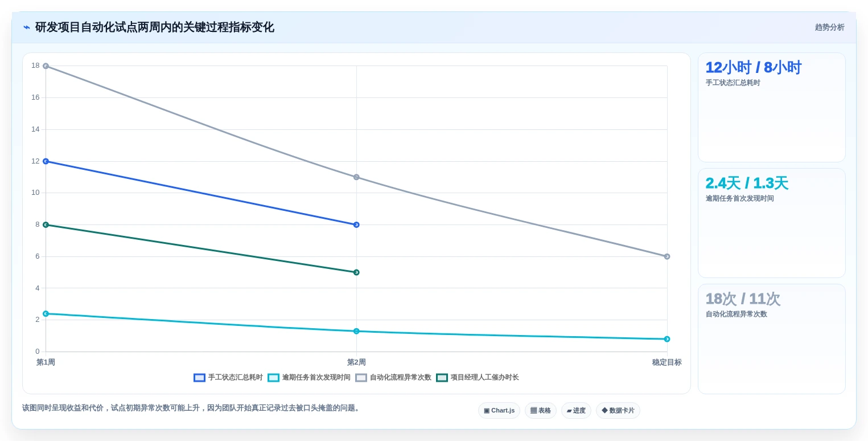This screenshot has width=868, height=441.
Task: Click the gray data point at 11 for 第2周
Action: point(356,177)
